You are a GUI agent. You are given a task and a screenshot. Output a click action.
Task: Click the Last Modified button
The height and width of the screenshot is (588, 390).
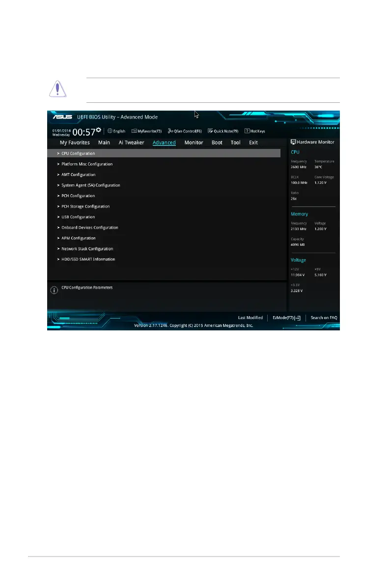(x=251, y=318)
